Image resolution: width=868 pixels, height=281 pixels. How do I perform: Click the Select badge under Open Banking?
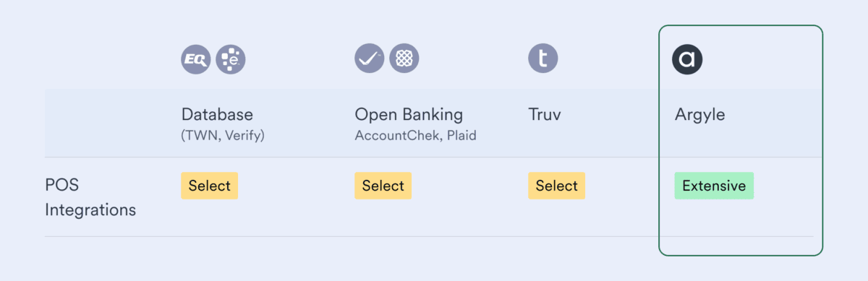point(383,186)
